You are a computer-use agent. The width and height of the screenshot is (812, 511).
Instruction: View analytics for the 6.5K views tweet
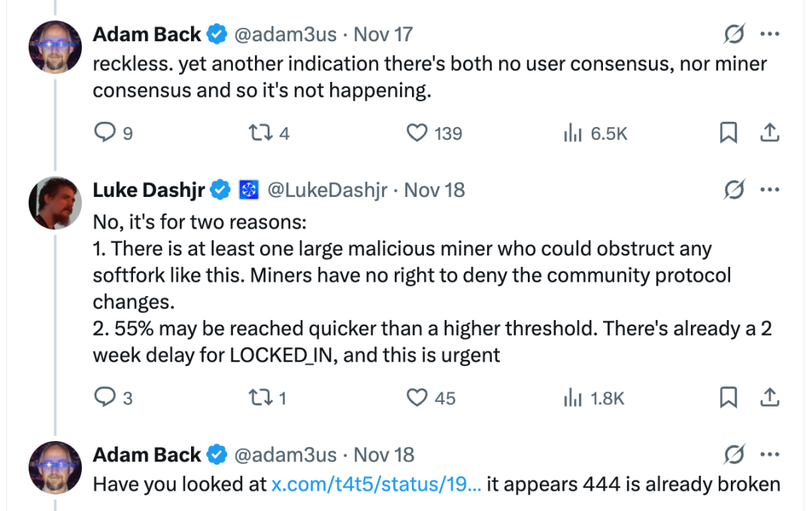(573, 134)
